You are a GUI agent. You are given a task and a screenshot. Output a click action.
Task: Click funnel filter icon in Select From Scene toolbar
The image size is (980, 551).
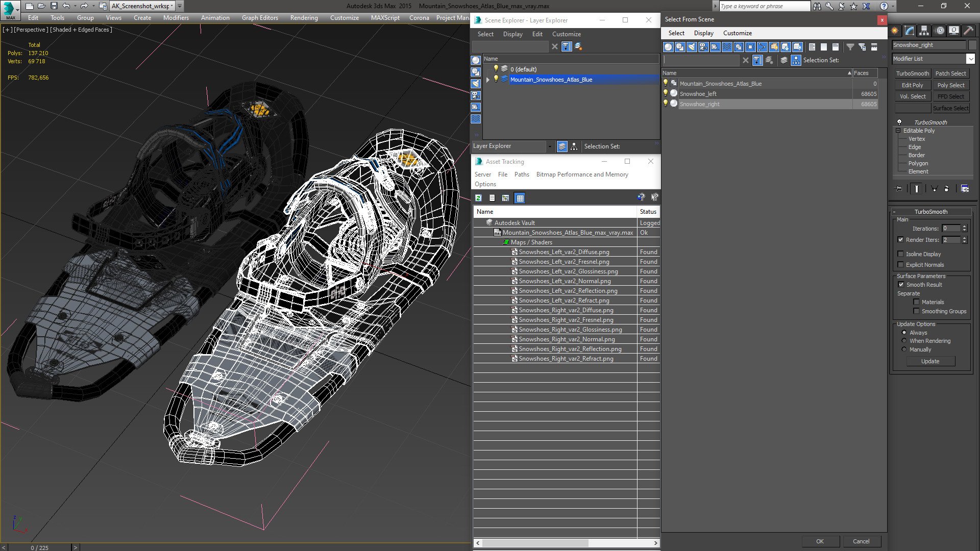pyautogui.click(x=850, y=47)
